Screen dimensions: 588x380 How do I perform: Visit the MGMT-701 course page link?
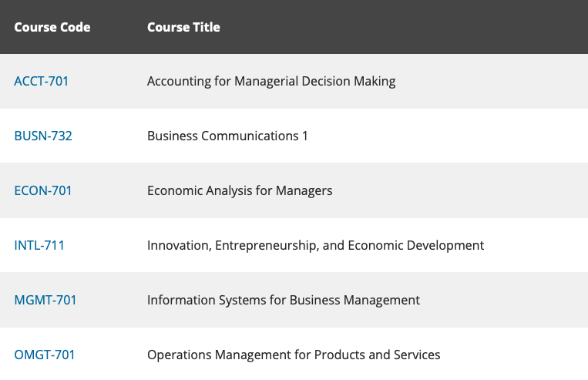coord(45,300)
